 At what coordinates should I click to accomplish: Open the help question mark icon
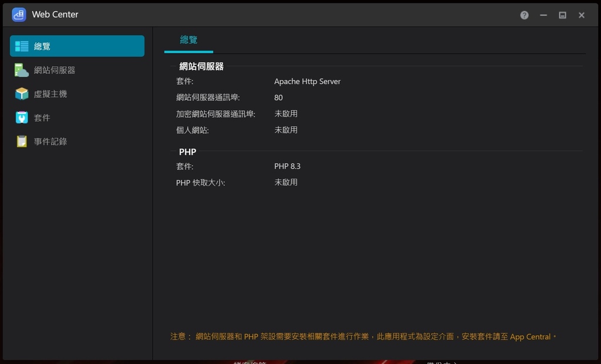coord(524,15)
